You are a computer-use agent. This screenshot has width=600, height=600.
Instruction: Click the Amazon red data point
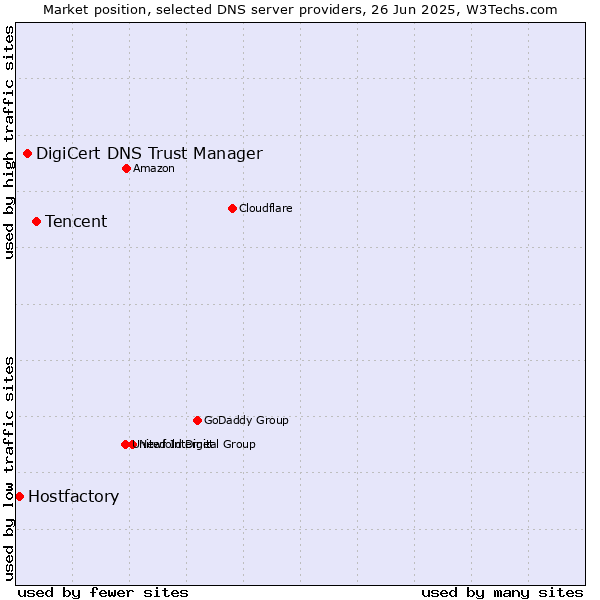(126, 168)
